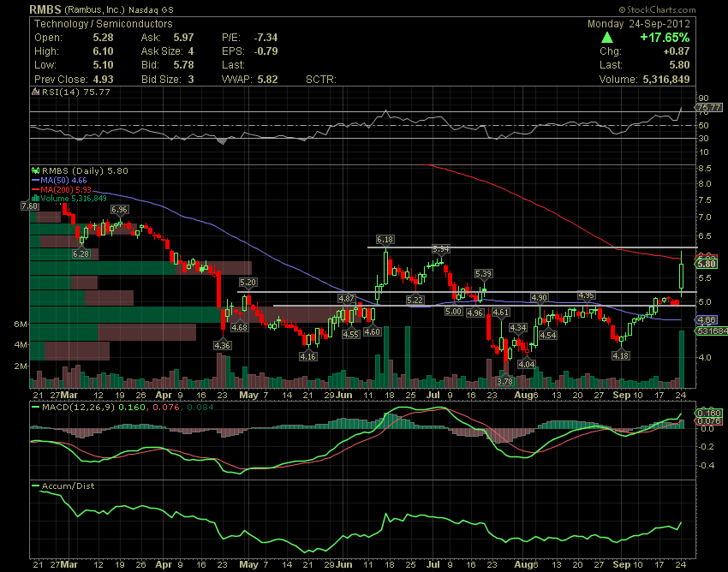The image size is (728, 572).
Task: Click the 5.20 price label
Action: click(x=248, y=283)
